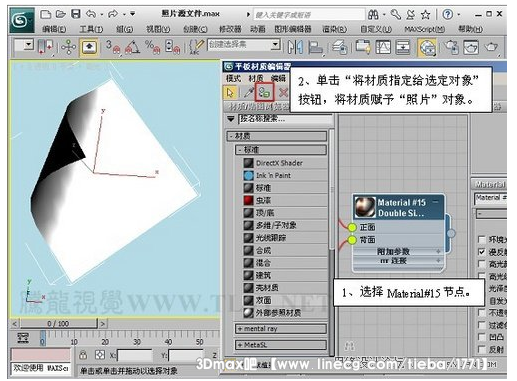The width and height of the screenshot is (517, 381).
Task: Click the selection lock toggle icon
Action: pos(83,355)
